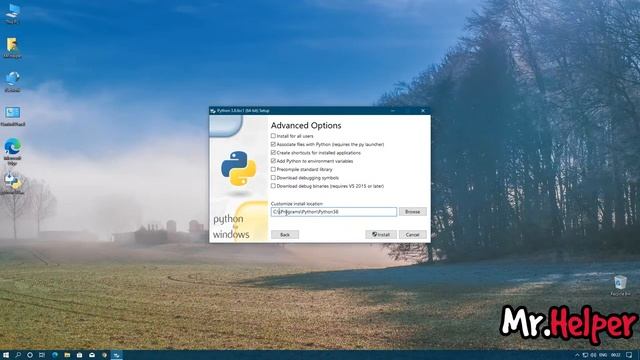640x360 pixels.
Task: Cancel the Python setup
Action: (x=412, y=235)
